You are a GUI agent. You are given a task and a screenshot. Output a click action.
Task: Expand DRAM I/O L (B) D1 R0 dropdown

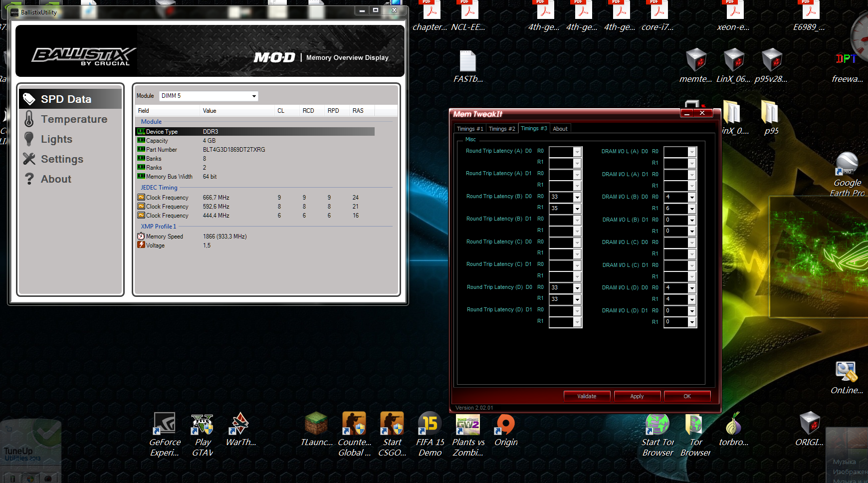tap(692, 220)
